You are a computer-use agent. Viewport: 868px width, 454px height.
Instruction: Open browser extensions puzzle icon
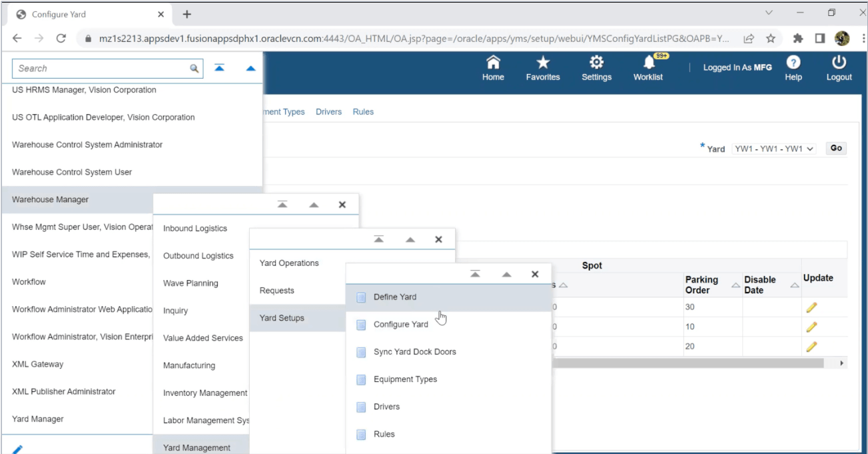[x=798, y=39]
